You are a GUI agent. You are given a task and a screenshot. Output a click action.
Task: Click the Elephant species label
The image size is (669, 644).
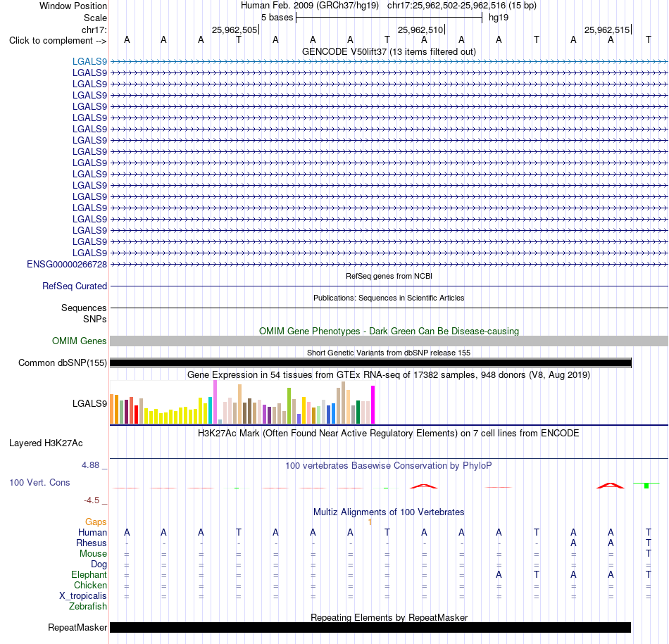(89, 575)
